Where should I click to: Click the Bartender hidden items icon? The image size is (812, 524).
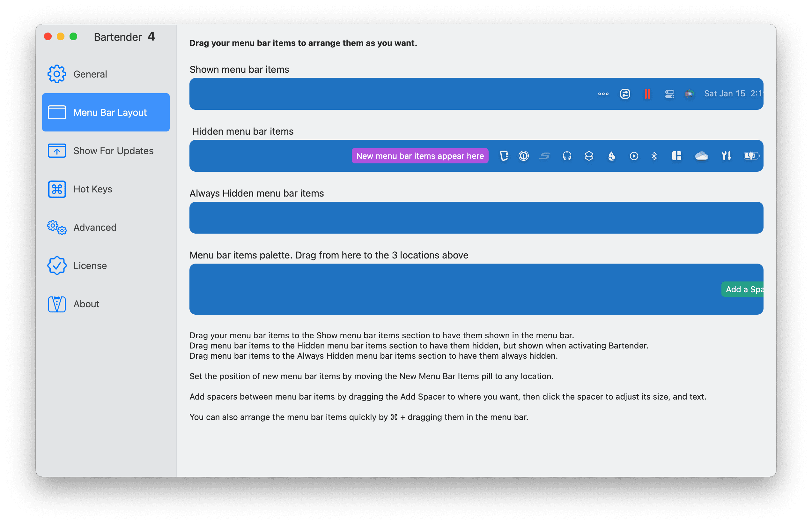point(602,94)
